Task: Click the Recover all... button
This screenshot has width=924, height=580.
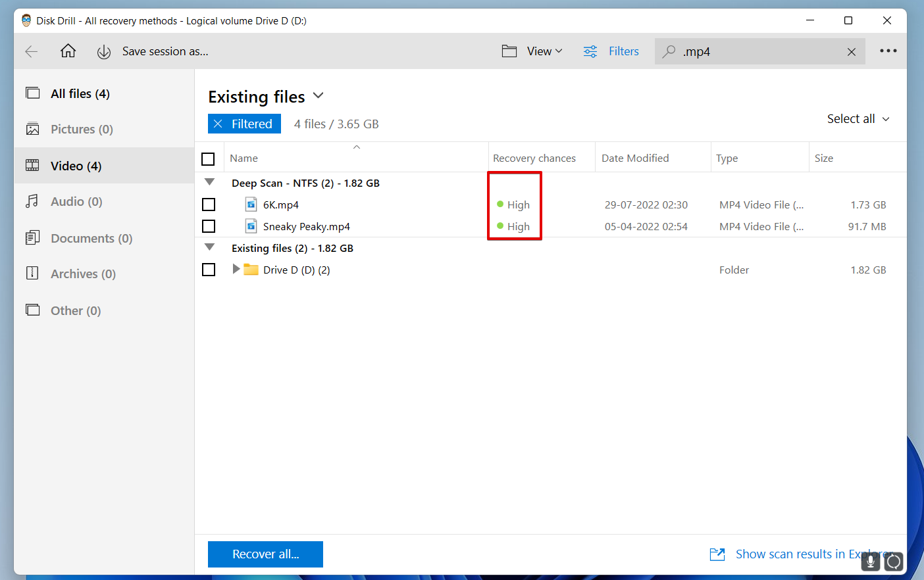Action: pos(265,554)
